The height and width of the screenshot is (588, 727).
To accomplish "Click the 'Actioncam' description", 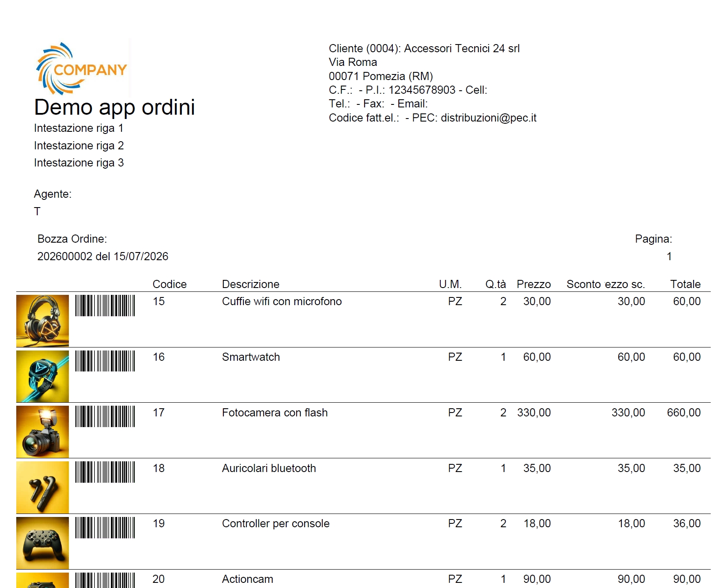I will point(248,579).
